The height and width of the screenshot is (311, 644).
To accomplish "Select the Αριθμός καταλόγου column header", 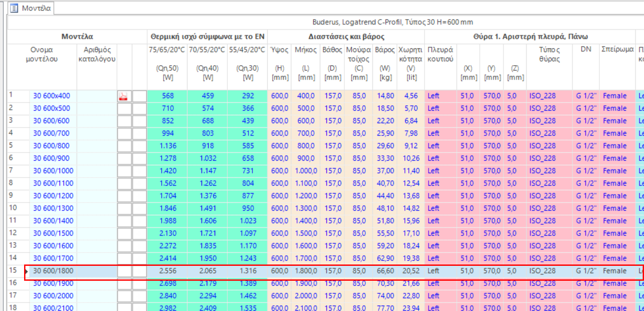I will point(97,66).
